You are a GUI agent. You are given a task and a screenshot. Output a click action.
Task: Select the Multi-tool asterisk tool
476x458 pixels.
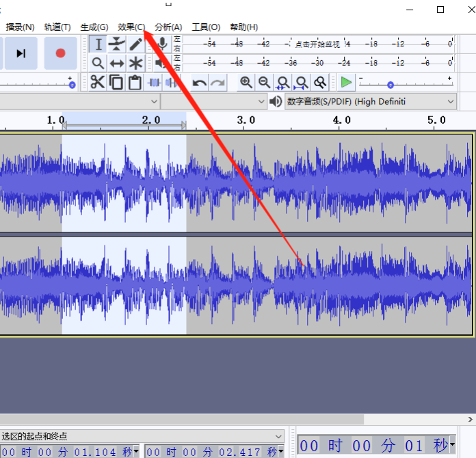[135, 64]
